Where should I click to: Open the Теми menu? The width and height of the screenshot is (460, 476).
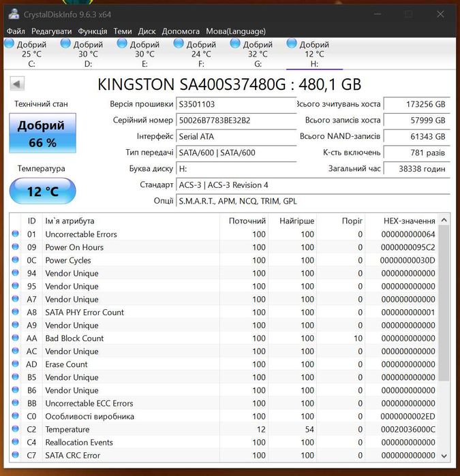tap(123, 31)
